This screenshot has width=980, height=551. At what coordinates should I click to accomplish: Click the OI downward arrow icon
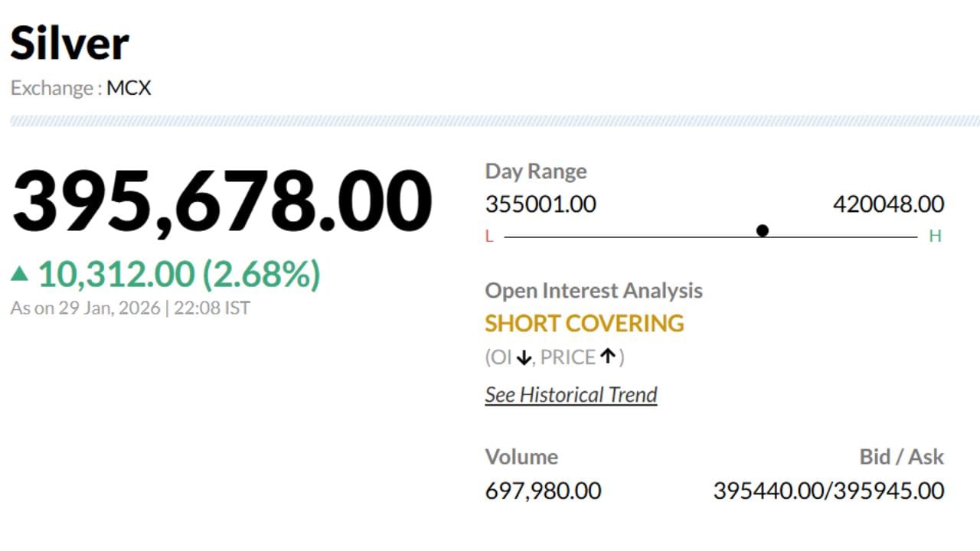[x=524, y=357]
